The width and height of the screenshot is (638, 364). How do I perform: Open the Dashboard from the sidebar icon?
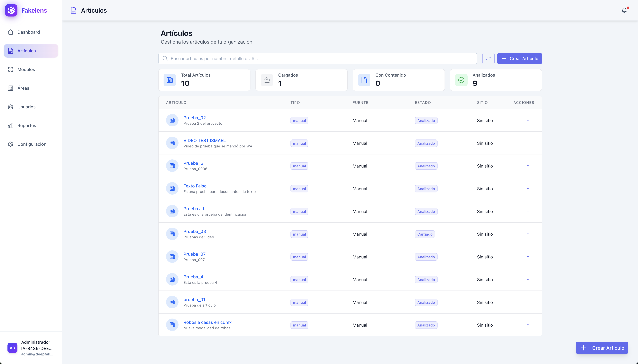[10, 32]
